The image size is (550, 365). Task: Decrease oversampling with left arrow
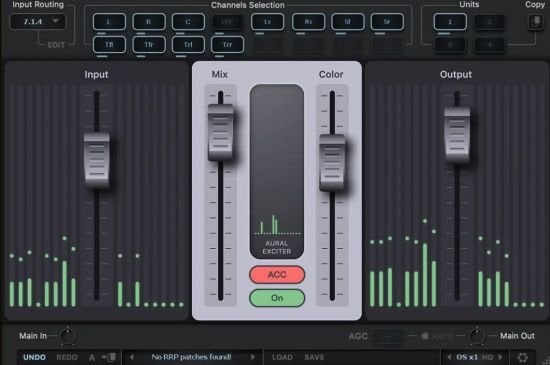pos(449,357)
